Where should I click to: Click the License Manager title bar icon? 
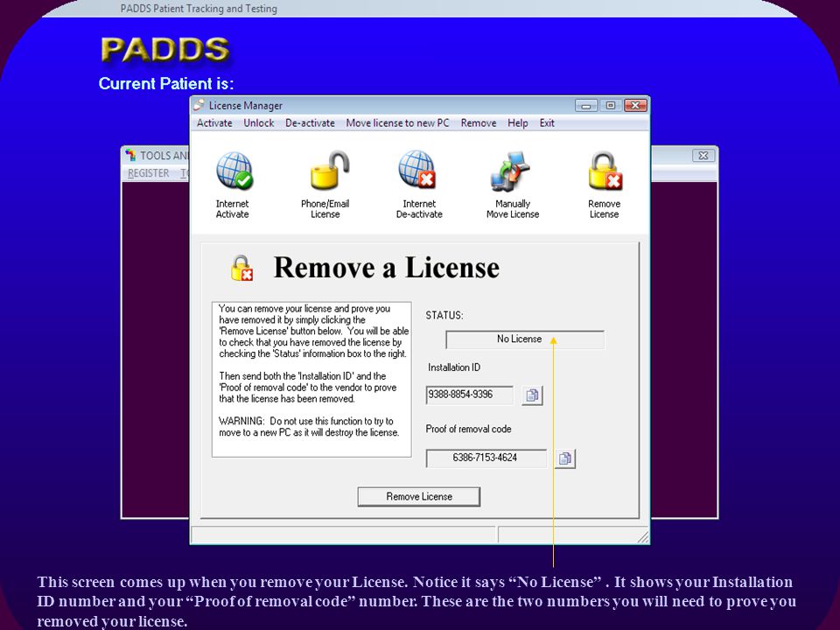199,105
